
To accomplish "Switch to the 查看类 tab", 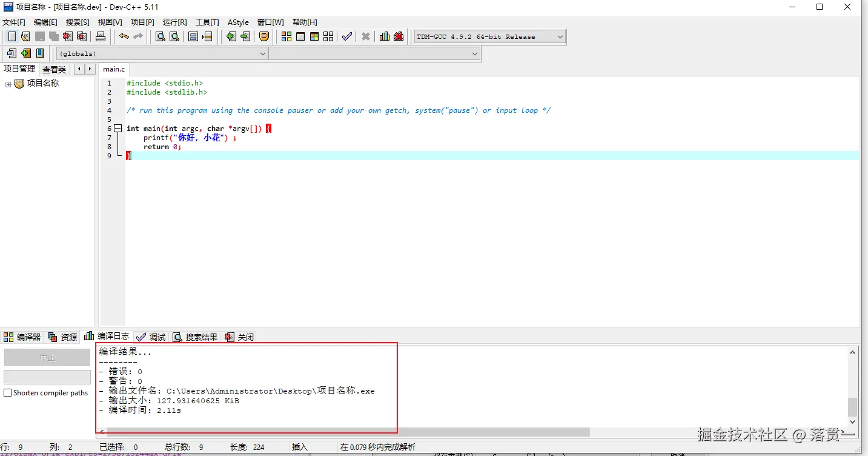I will [x=54, y=70].
